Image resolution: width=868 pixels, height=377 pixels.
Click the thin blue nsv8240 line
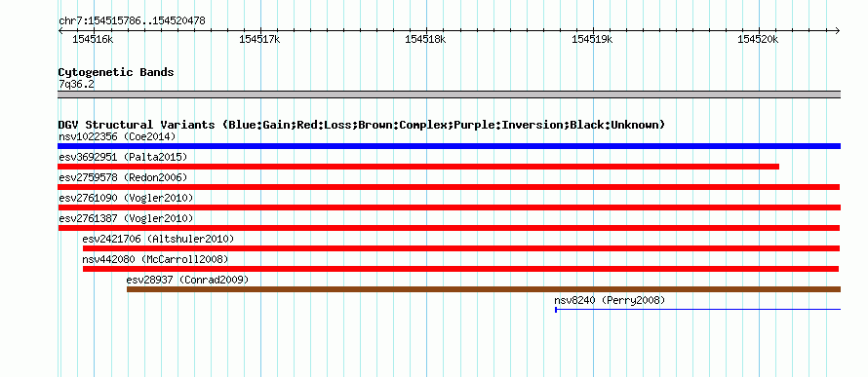[698, 310]
